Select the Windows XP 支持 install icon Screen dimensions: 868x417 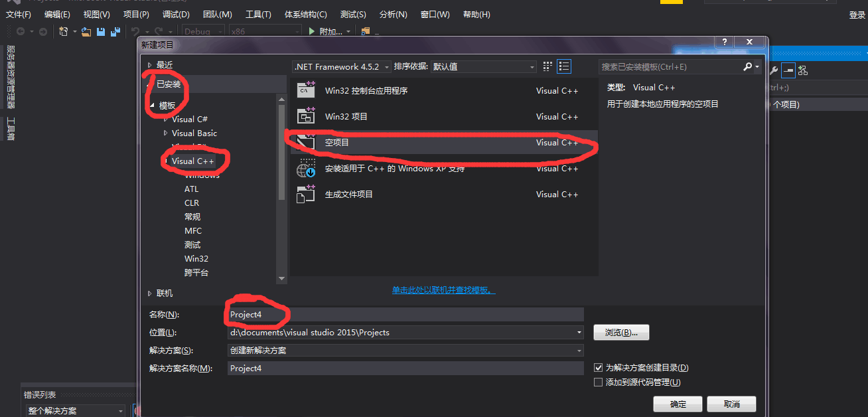[306, 169]
